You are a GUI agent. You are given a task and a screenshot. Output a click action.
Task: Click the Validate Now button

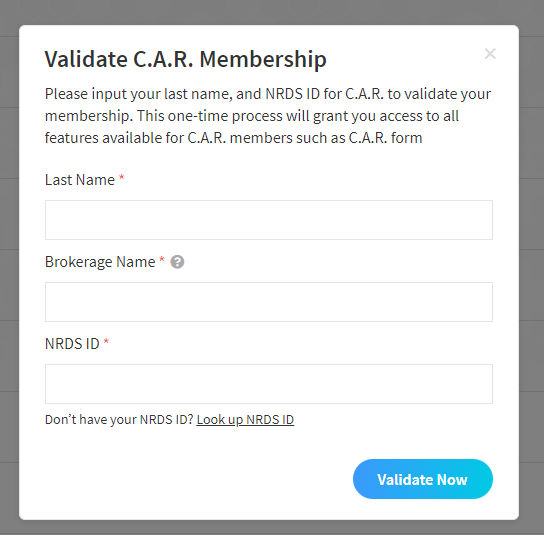pos(423,479)
